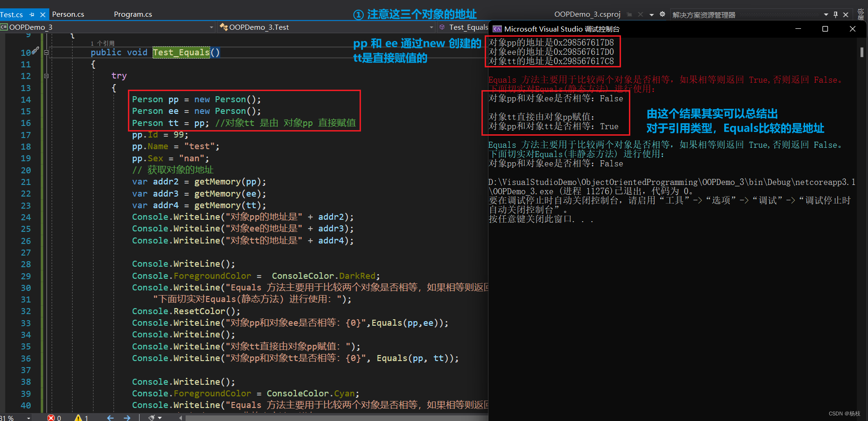
Task: Click 'Console.ResetColor();' on line 32
Action: (186, 311)
